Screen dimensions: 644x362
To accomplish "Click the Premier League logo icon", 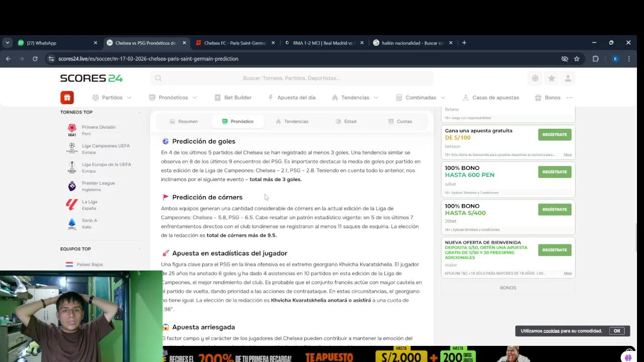I will [72, 186].
